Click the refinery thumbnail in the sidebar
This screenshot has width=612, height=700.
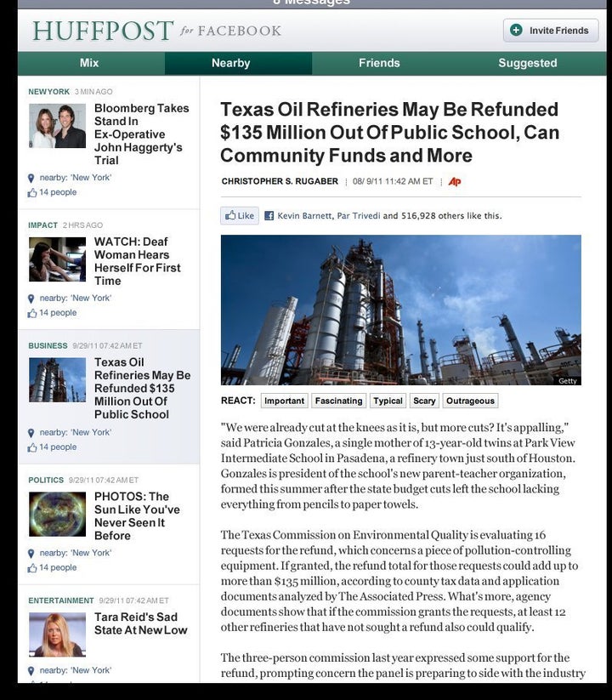(x=57, y=380)
